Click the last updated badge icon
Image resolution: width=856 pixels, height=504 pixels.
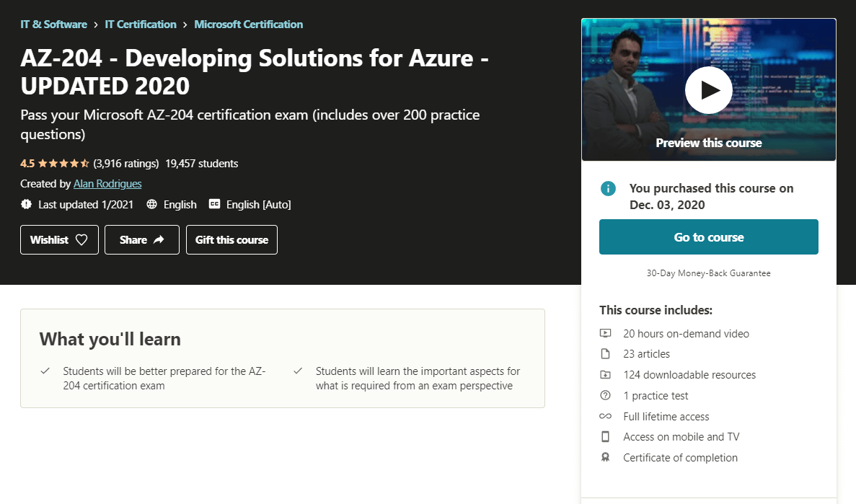click(x=26, y=204)
